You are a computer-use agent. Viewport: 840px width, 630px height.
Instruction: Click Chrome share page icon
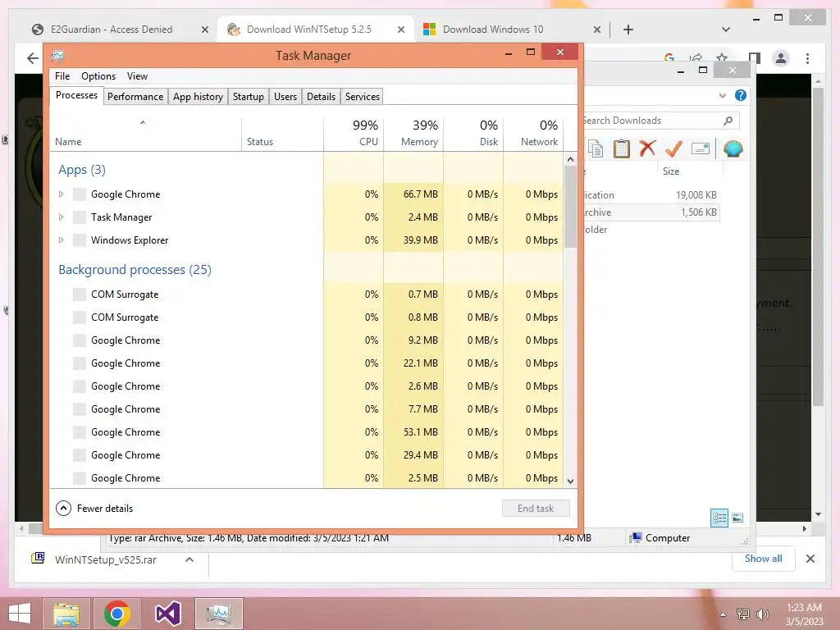(x=696, y=57)
